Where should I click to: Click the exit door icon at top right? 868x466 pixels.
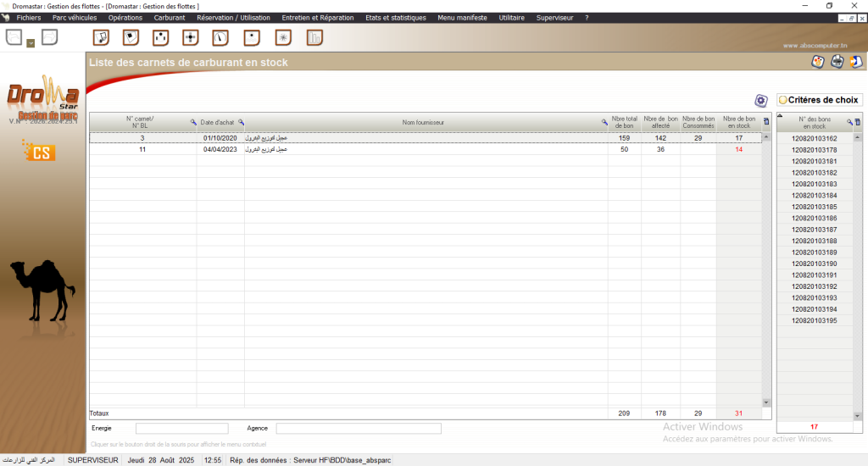tap(856, 61)
